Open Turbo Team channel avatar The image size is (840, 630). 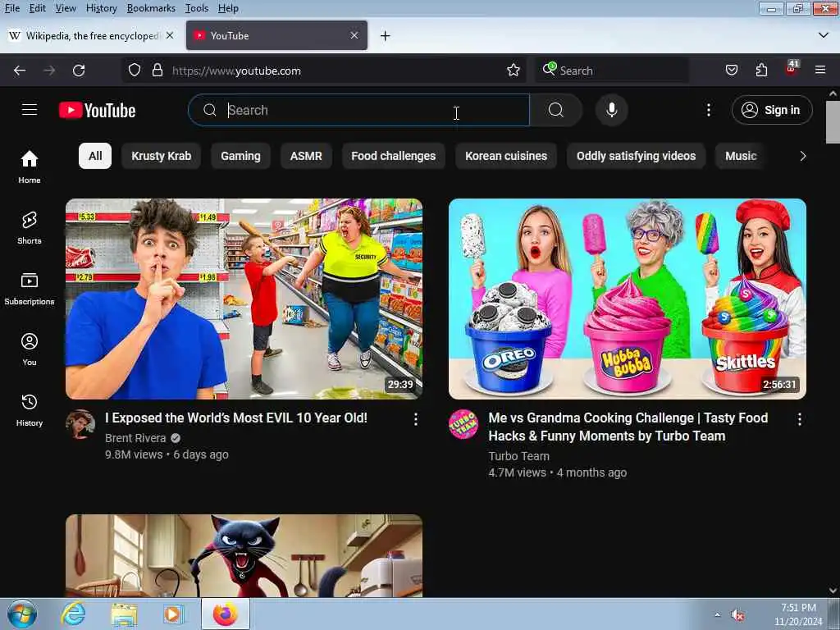(463, 425)
